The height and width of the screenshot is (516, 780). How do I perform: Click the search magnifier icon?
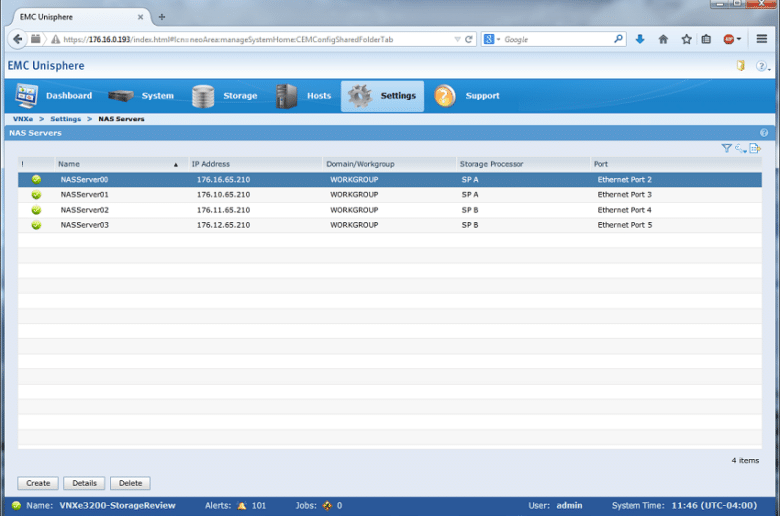(618, 39)
